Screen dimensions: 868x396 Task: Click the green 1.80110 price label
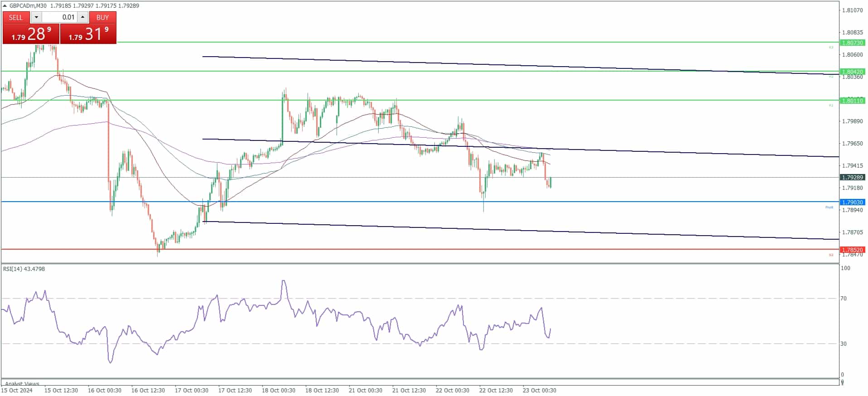point(852,101)
